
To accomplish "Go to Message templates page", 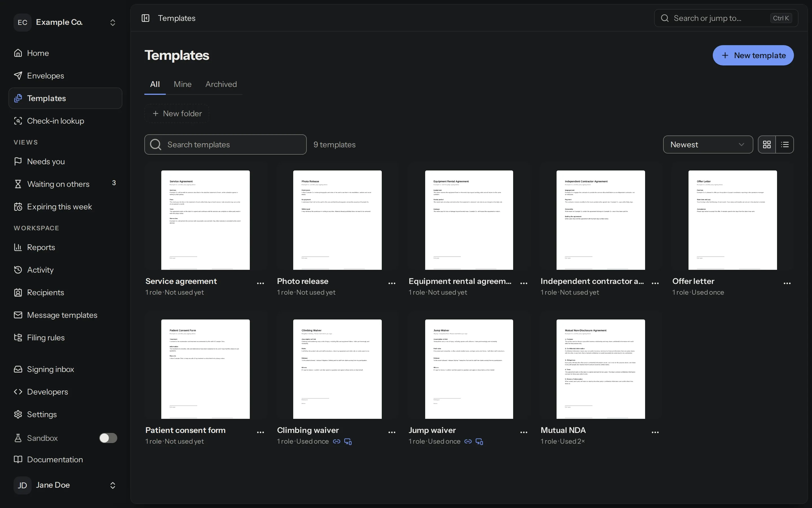I will tap(65, 315).
